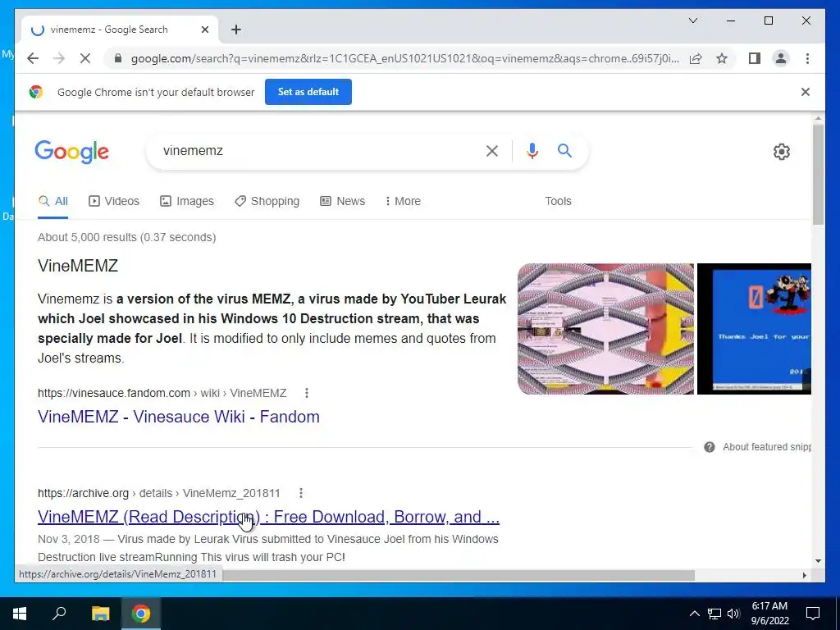
Task: Clear the search box with the X icon
Action: pos(492,151)
